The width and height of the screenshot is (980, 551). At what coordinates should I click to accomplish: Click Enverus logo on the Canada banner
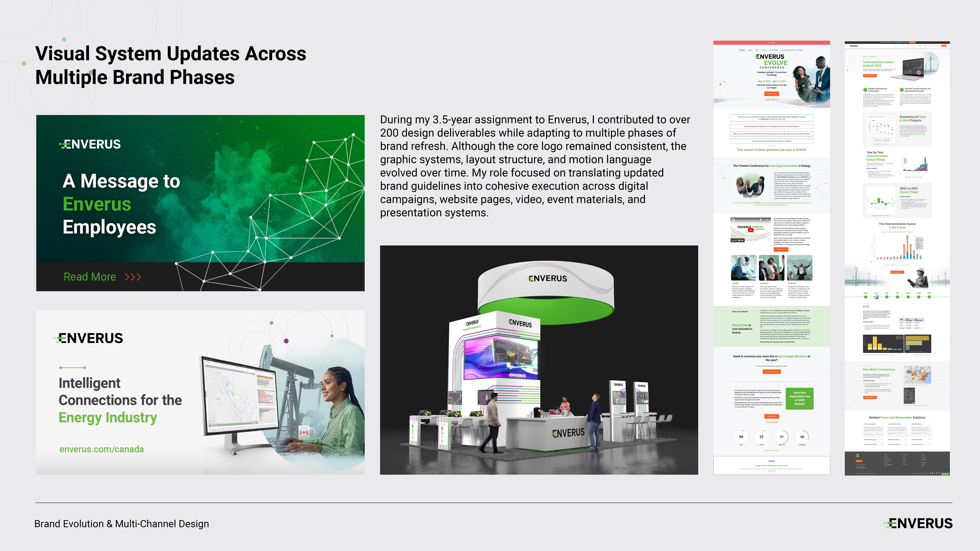(x=88, y=338)
